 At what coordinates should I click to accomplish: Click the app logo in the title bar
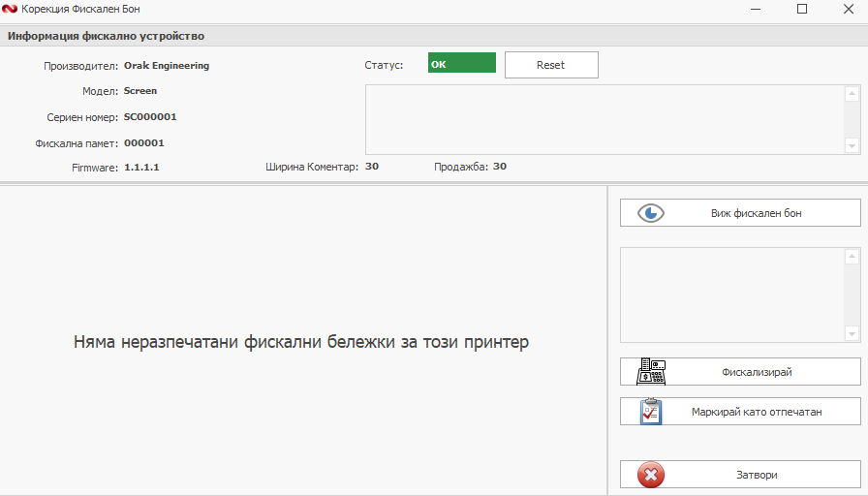click(x=11, y=9)
